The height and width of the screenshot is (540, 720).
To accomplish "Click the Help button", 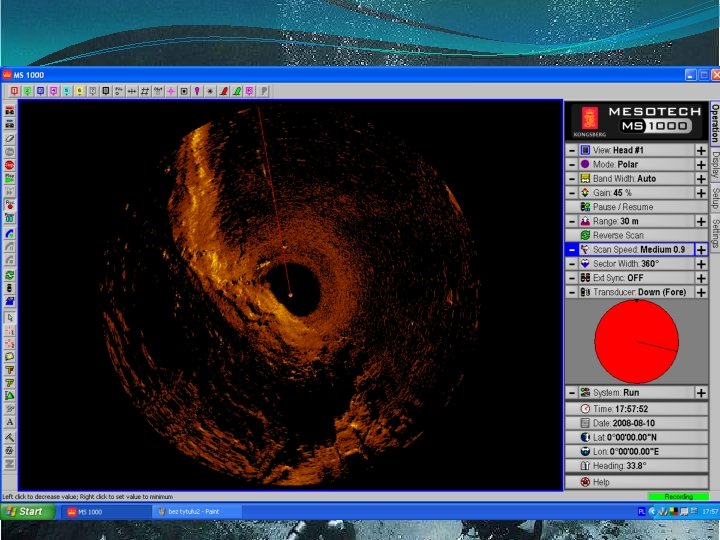I will tap(636, 482).
